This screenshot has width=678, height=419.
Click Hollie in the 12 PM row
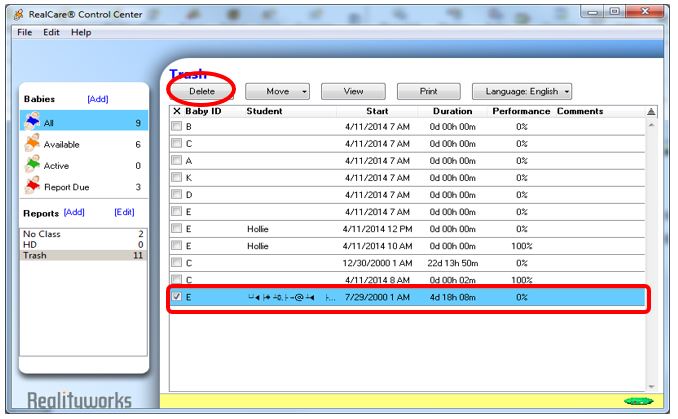pyautogui.click(x=258, y=229)
